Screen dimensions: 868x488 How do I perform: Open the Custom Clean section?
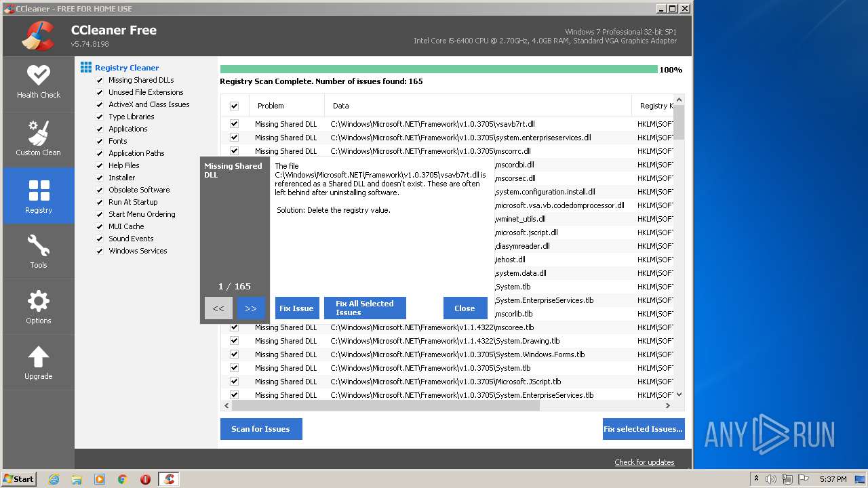point(39,140)
